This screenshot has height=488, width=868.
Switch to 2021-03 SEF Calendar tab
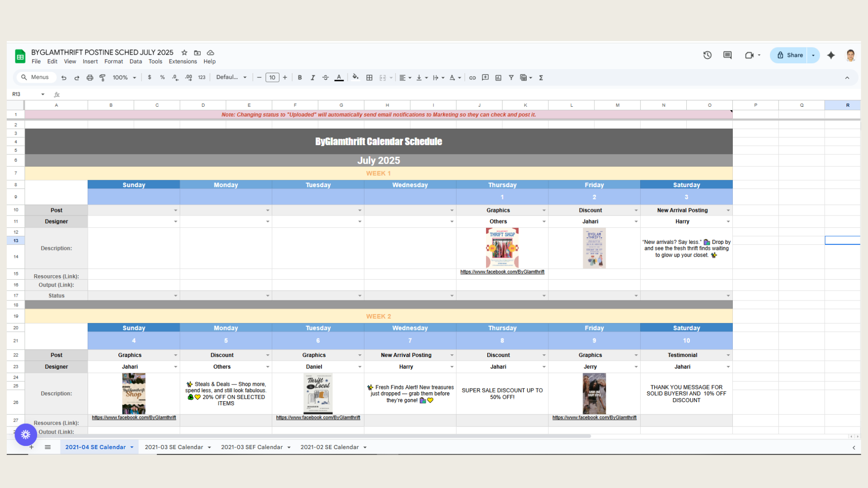click(x=252, y=447)
